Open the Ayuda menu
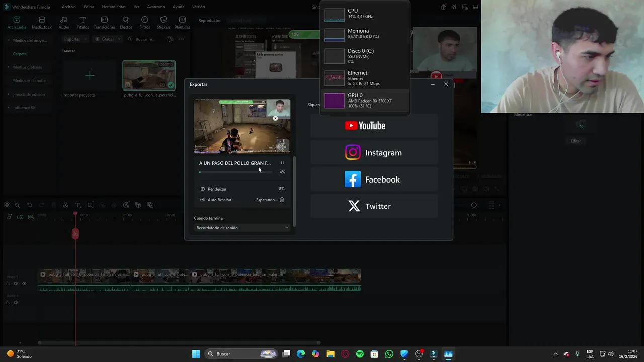644x362 pixels. pos(178,7)
